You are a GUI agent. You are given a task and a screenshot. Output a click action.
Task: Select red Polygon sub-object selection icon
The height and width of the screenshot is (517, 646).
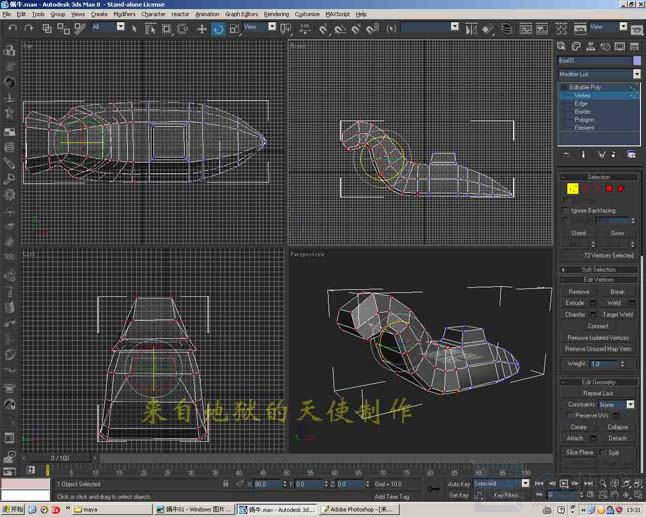click(x=609, y=189)
